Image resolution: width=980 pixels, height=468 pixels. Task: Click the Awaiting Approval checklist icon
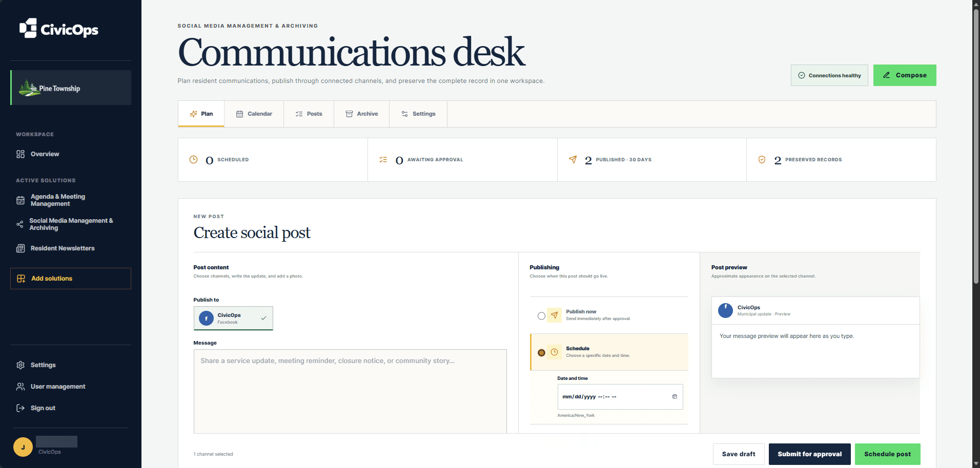(383, 160)
